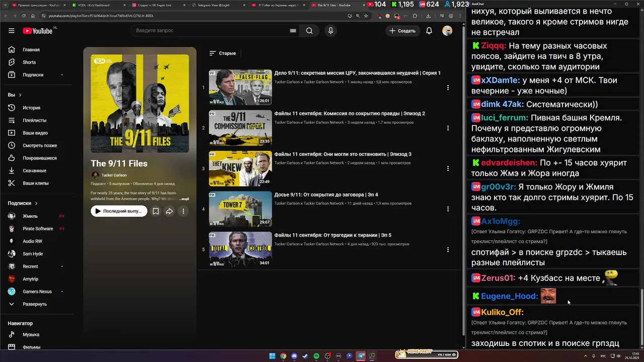Viewport: 644px width, 362px height.
Task: Open browser tab search dropdown arrow
Action: click(x=5, y=5)
